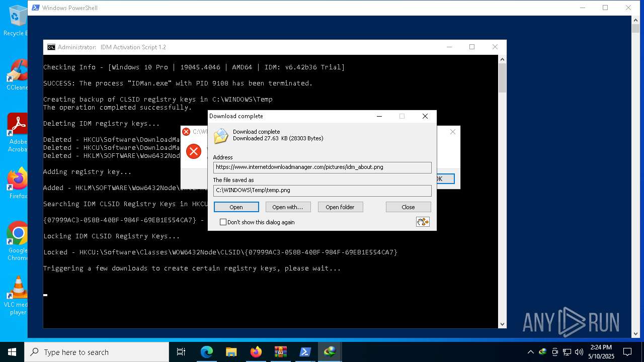
Task: Open WinRAR from taskbar
Action: [x=281, y=352]
